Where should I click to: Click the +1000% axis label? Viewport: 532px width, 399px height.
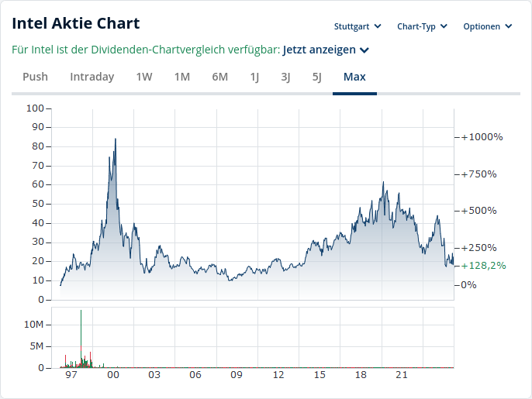(482, 137)
